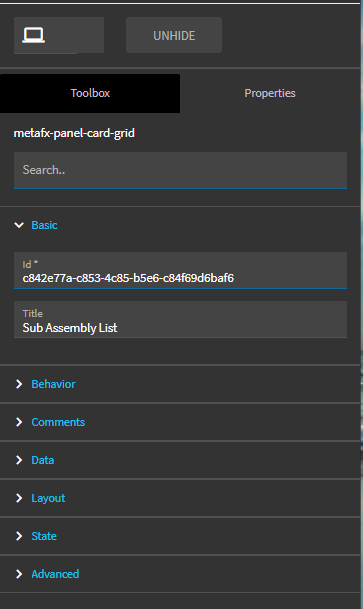Click the Basic section label
363x609 pixels.
point(44,225)
